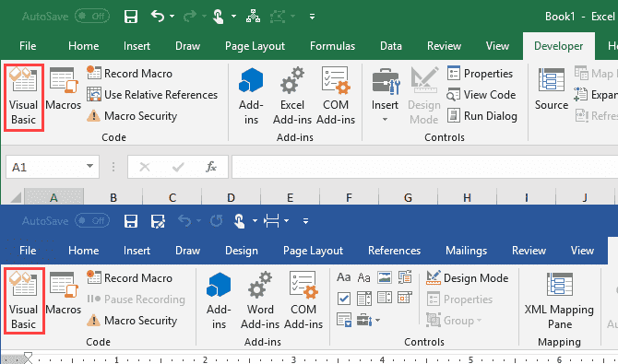Open Design tab in Word
The image size is (618, 364).
point(242,251)
